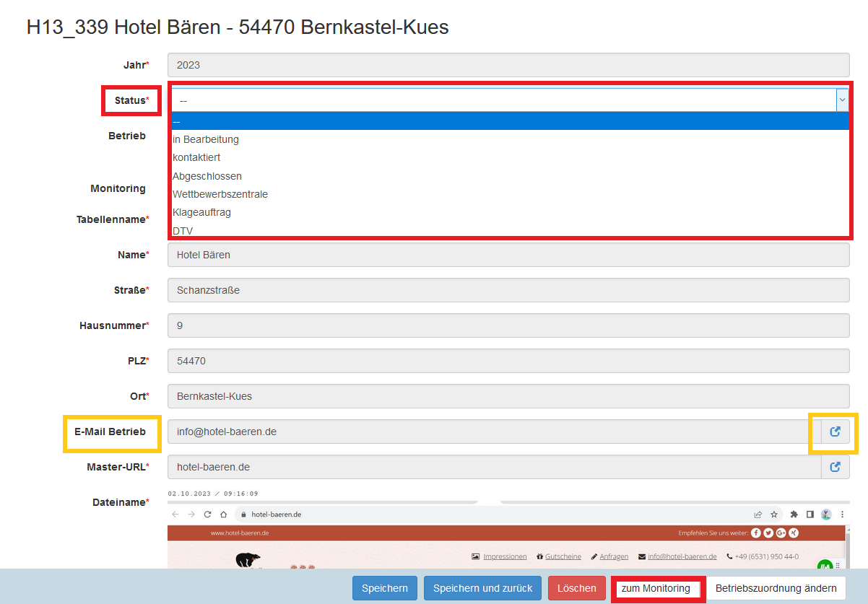The image size is (868, 604).
Task: Collapse the Status dropdown using its arrow
Action: 842,100
